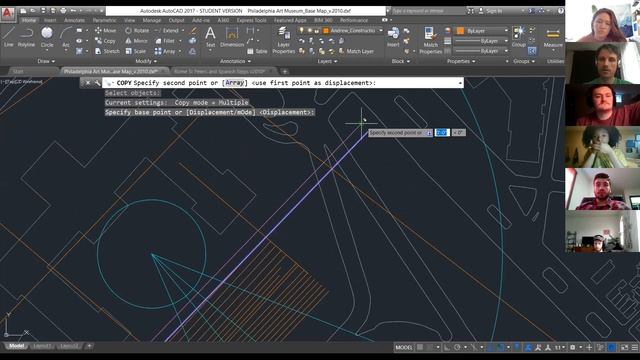Select the Array tool
The height and width of the screenshot is (360, 640).
tap(165, 51)
